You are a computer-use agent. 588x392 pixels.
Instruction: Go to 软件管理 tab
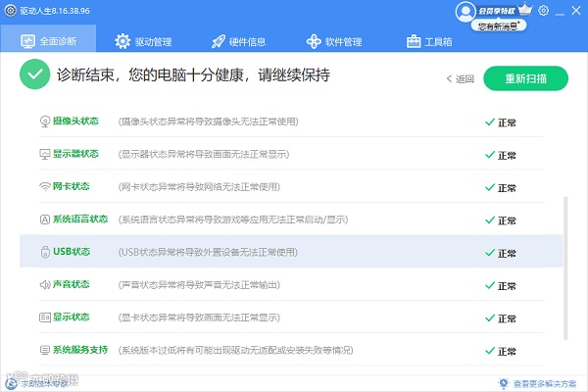point(334,41)
